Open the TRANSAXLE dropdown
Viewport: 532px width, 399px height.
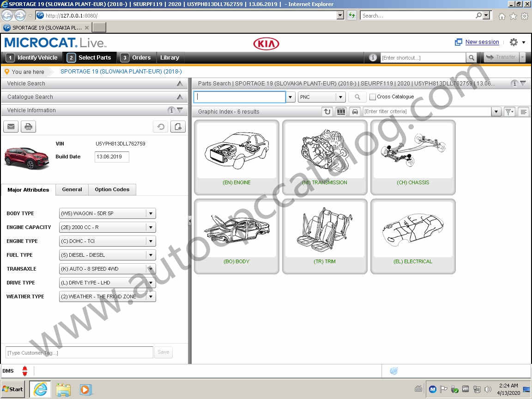click(151, 269)
